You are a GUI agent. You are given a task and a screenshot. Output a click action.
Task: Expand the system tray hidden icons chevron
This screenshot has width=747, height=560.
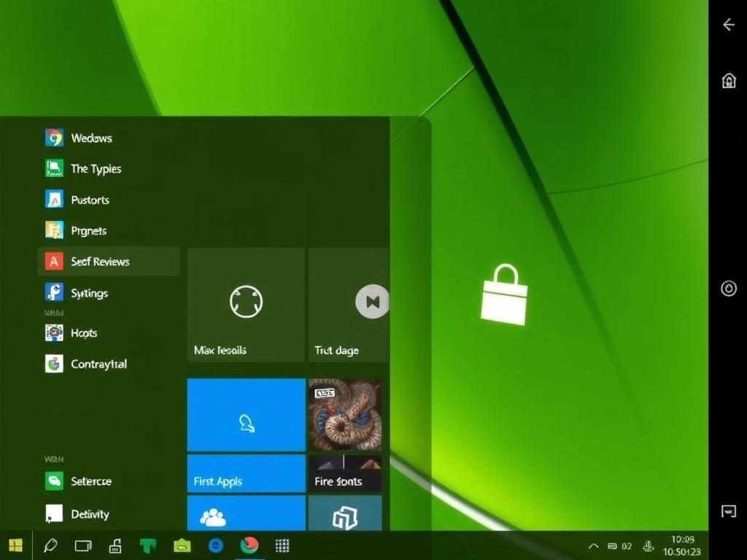[593, 545]
